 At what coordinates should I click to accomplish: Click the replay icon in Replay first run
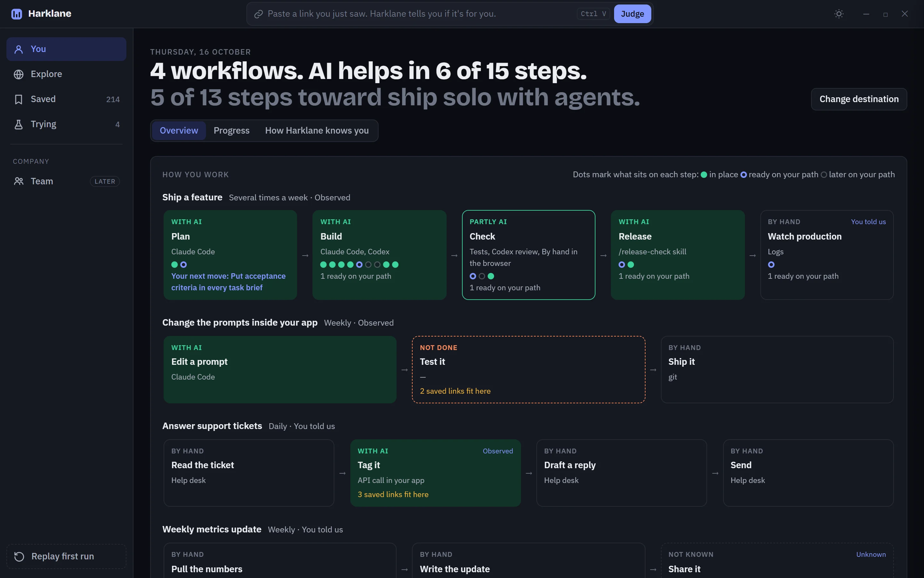click(19, 556)
